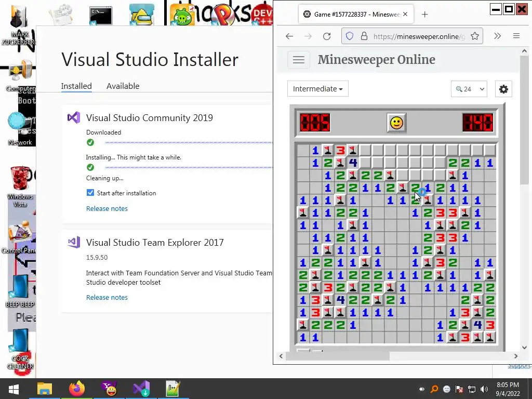Click the network icon in system tray
The width and height of the screenshot is (532, 399).
click(472, 389)
